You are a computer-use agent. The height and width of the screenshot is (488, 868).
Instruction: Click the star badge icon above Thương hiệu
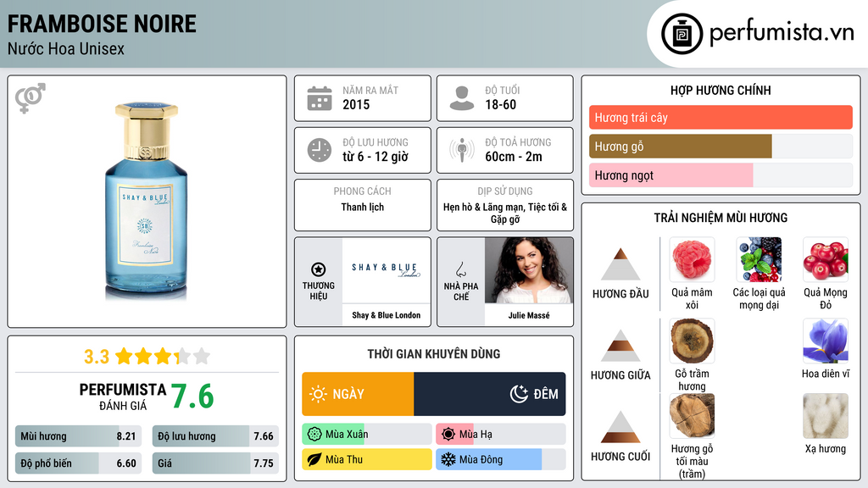click(x=319, y=269)
